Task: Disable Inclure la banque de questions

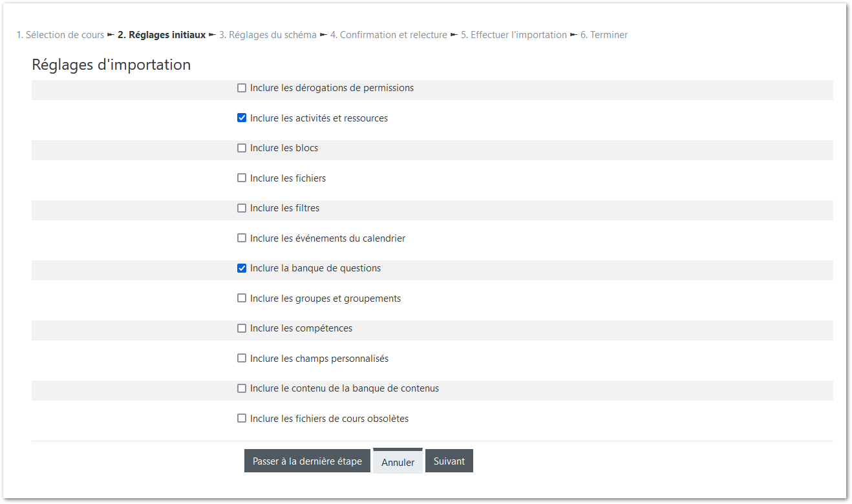Action: pyautogui.click(x=242, y=268)
